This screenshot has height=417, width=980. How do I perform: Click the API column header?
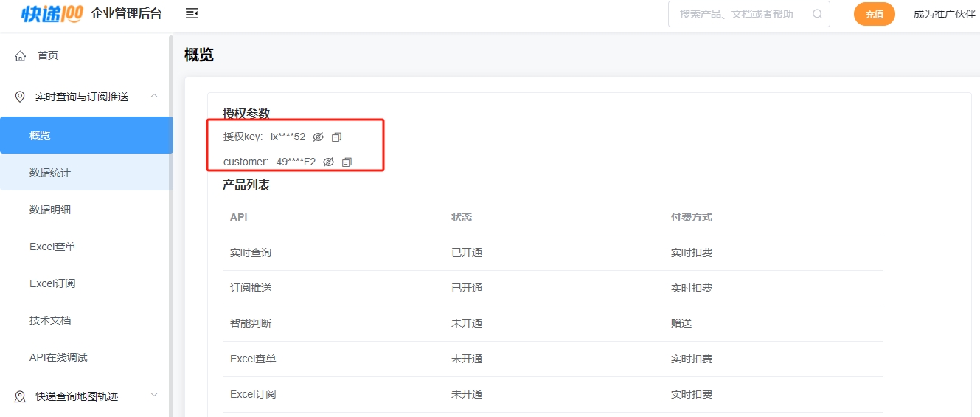pos(238,217)
